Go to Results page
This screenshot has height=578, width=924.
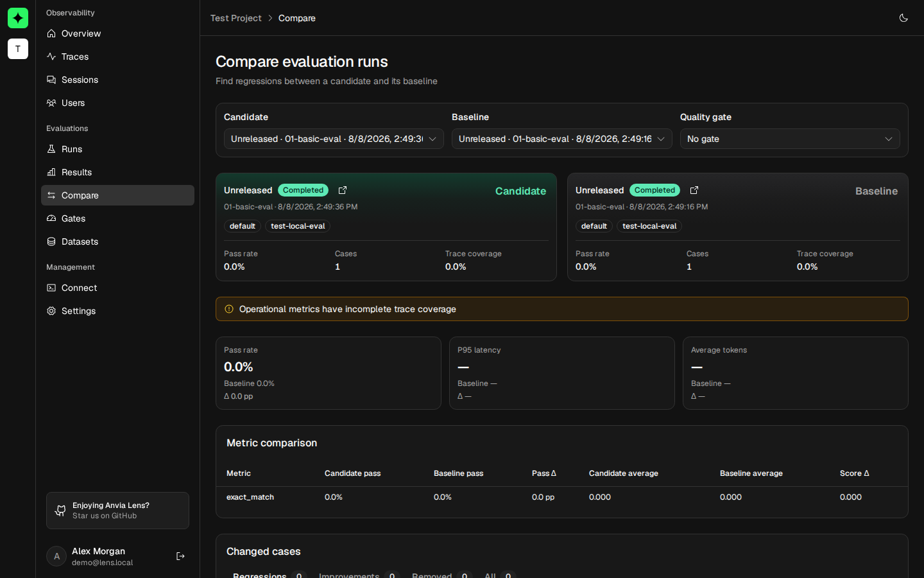point(117,172)
